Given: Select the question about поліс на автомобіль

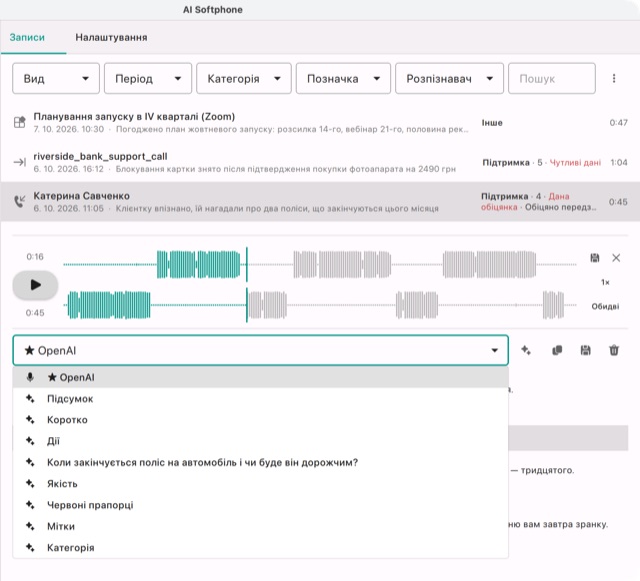Looking at the screenshot, I should pyautogui.click(x=260, y=462).
